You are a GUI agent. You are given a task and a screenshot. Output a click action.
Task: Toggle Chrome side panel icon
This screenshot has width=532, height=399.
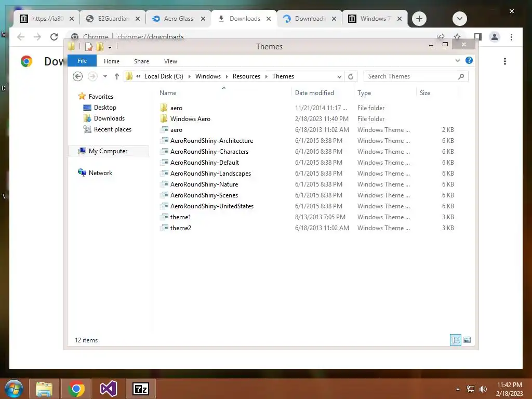pyautogui.click(x=478, y=37)
